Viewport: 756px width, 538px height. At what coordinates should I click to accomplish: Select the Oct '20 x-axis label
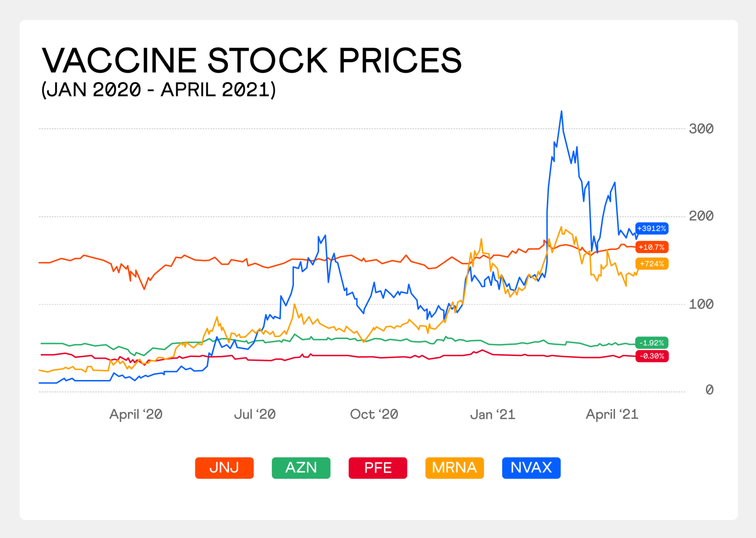point(374,414)
